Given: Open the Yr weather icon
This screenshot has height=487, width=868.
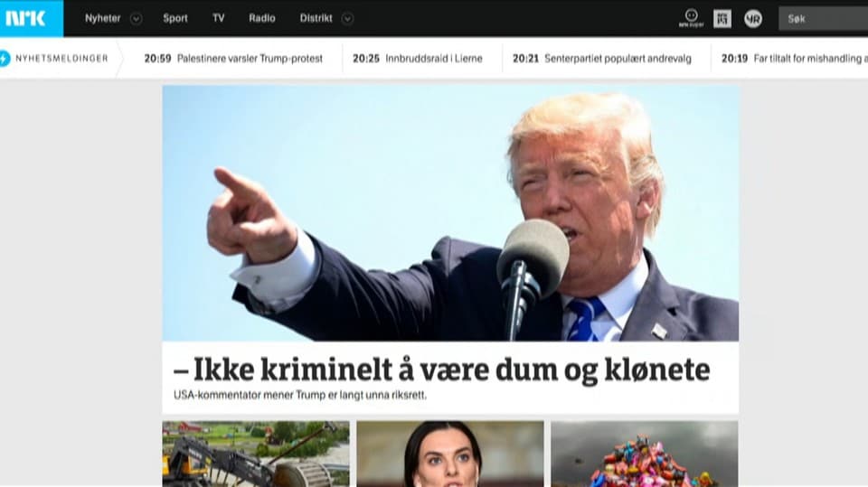Looking at the screenshot, I should pos(753,19).
